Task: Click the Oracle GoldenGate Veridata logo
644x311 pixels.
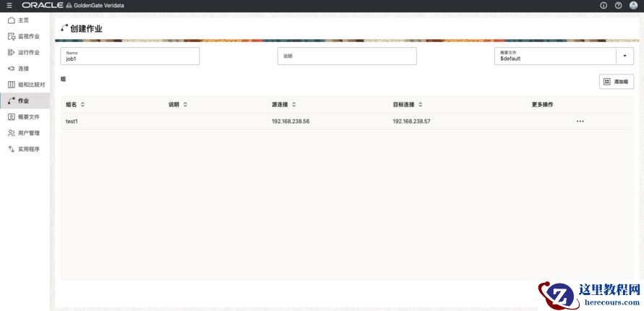Action: [x=72, y=6]
